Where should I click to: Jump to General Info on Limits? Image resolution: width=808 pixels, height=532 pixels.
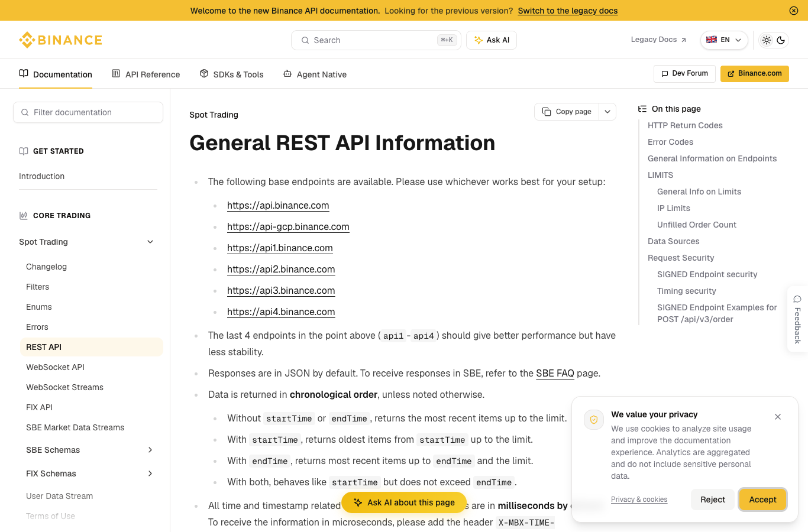pos(699,192)
